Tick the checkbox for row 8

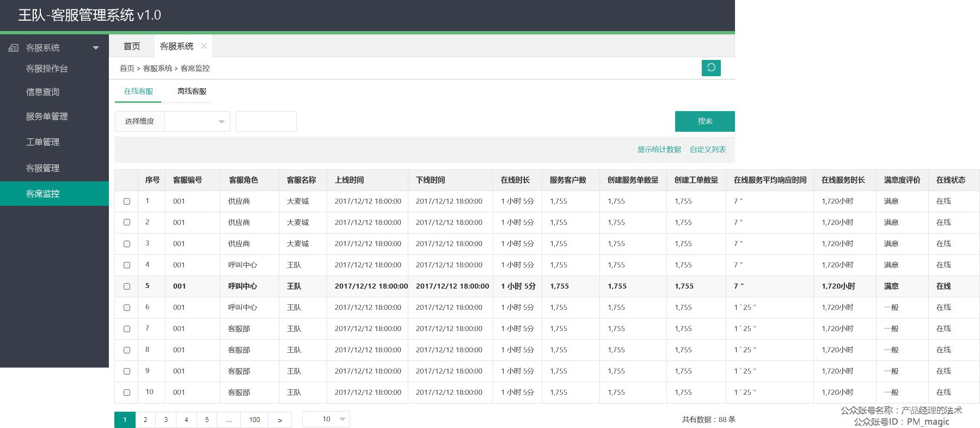[127, 350]
